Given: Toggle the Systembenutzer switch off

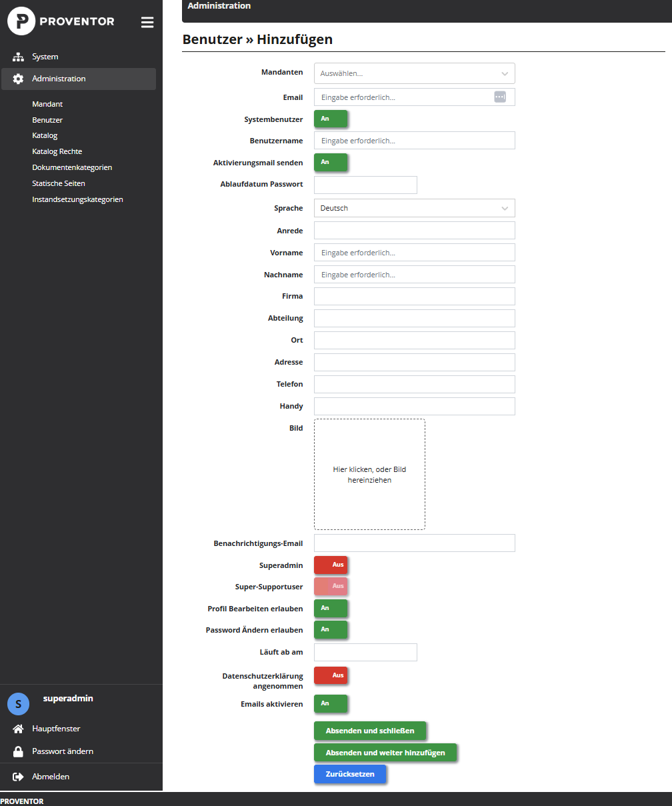Looking at the screenshot, I should pyautogui.click(x=331, y=119).
